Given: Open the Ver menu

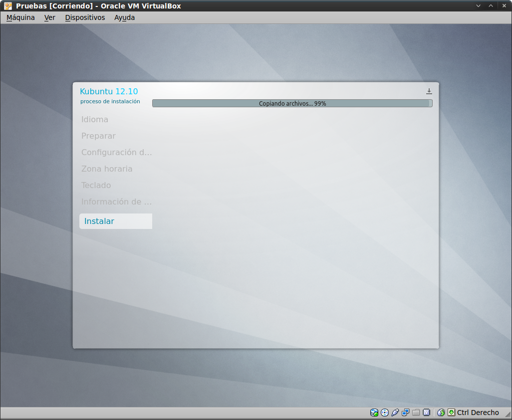Looking at the screenshot, I should [50, 17].
